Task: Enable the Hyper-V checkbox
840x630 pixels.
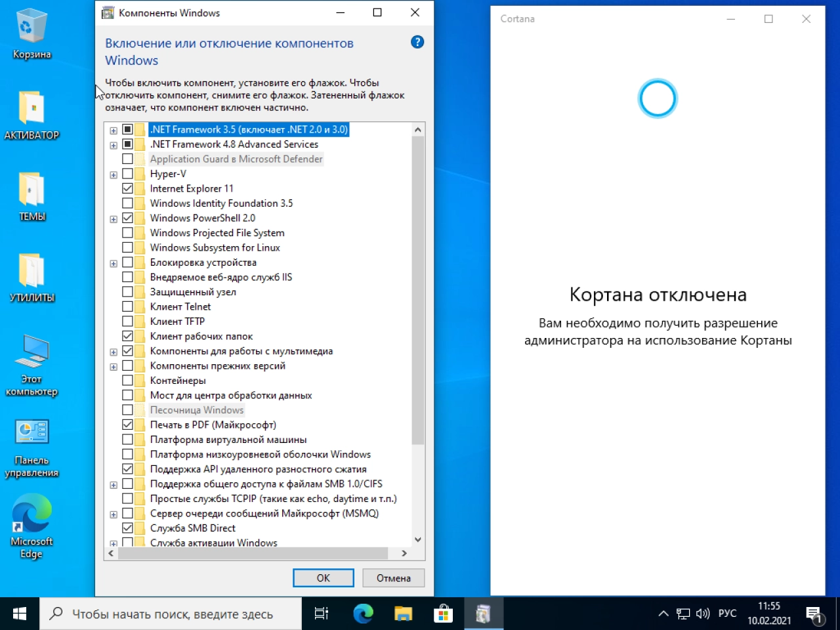Action: click(x=128, y=174)
